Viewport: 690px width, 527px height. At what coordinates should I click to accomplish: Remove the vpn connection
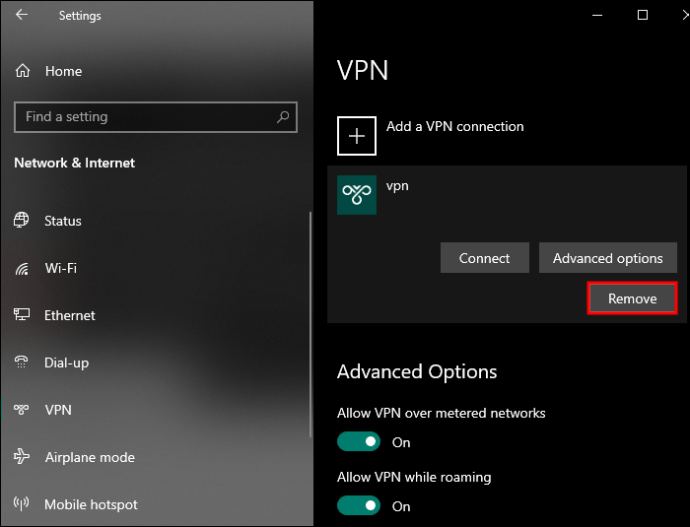(632, 298)
